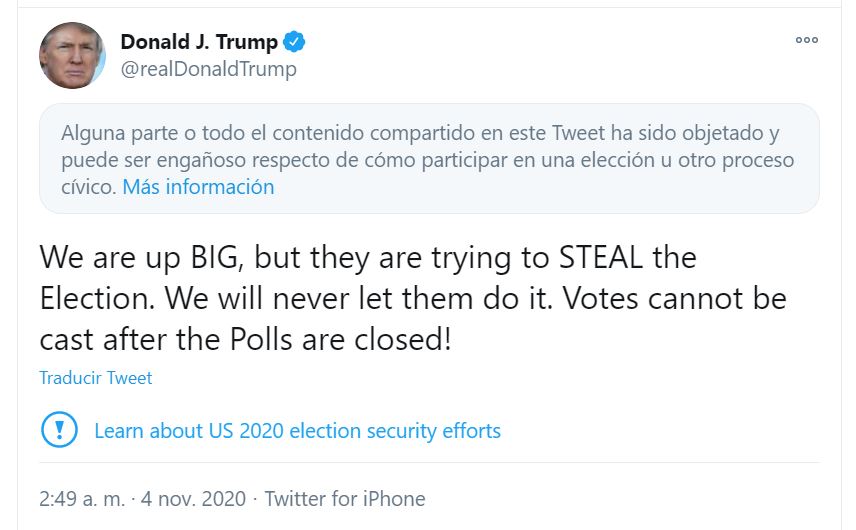
Task: Click the display name Donald J. Trump
Action: (199, 42)
